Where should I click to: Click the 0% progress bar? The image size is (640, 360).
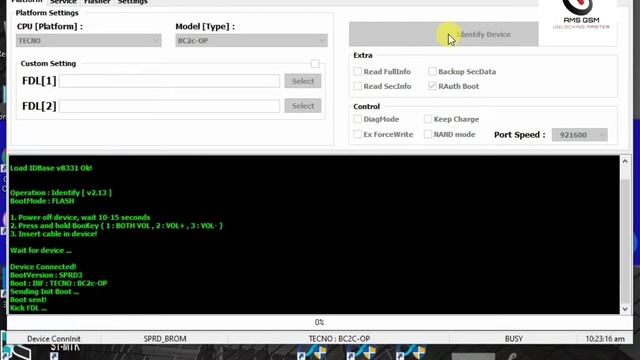[x=320, y=322]
